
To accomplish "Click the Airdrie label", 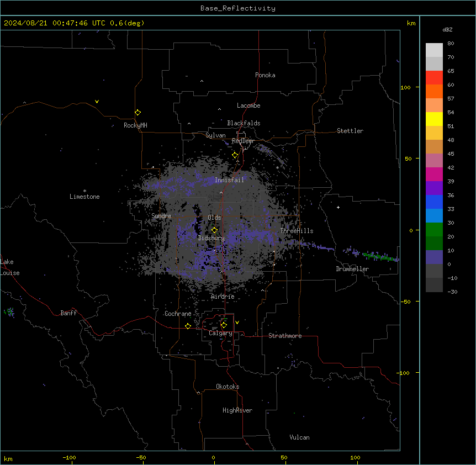I will click(x=223, y=297).
